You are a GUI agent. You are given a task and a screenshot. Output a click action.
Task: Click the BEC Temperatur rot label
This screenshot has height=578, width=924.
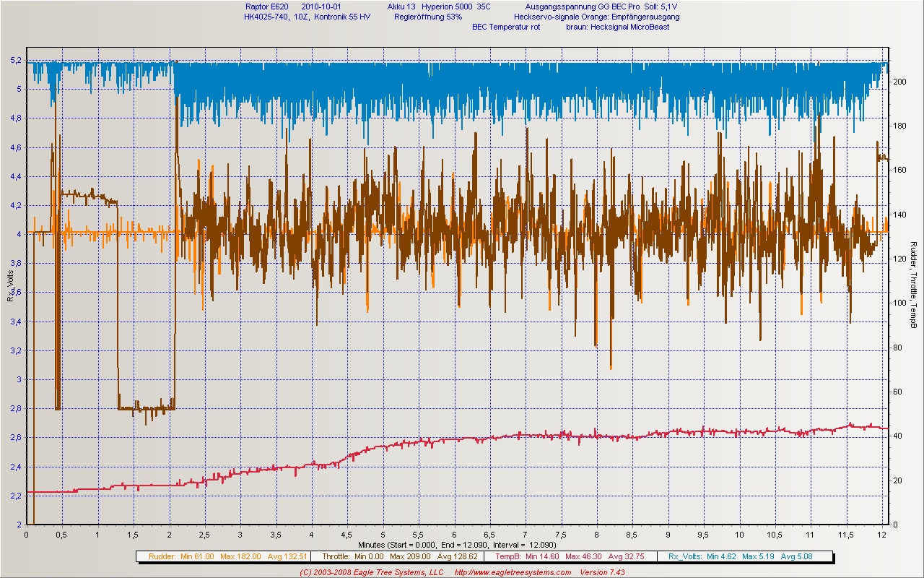(506, 27)
